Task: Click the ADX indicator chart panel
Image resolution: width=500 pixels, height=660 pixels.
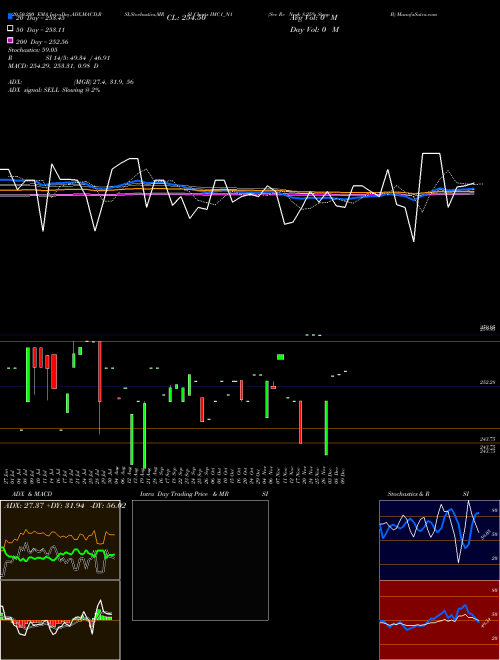Action: tap(60, 540)
